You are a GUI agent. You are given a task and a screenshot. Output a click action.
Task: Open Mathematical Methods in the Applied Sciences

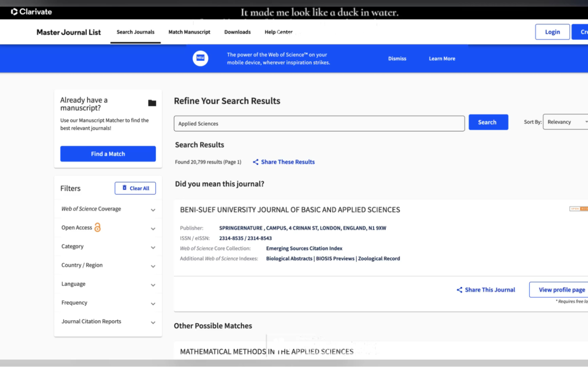coord(267,352)
